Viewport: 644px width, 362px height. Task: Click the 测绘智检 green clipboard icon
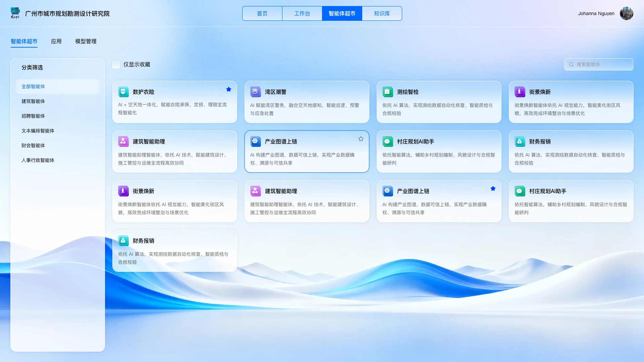pos(387,92)
